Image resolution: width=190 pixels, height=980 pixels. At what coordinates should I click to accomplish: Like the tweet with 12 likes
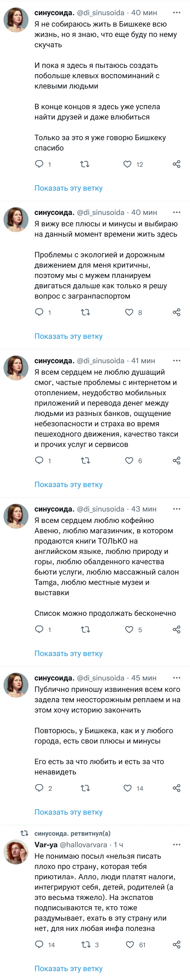point(127,164)
